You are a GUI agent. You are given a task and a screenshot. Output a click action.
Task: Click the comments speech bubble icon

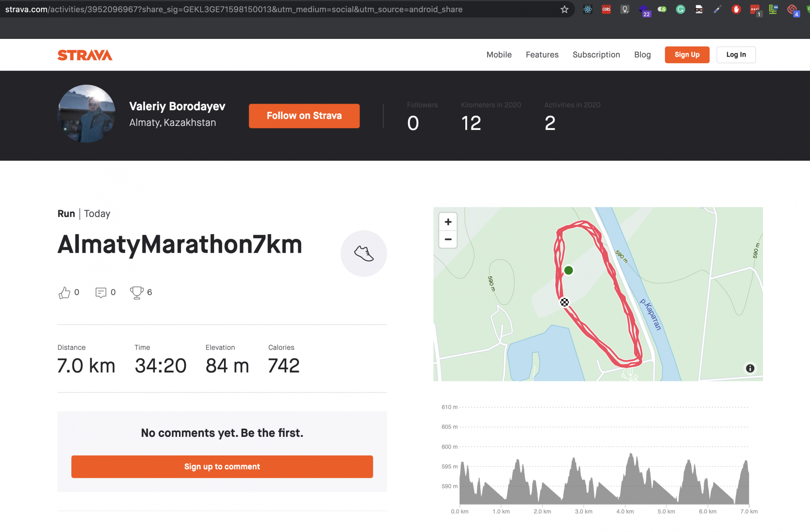[100, 292]
